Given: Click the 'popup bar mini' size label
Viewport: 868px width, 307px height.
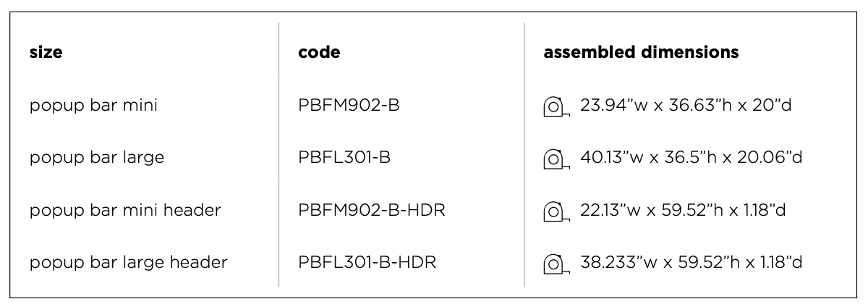Looking at the screenshot, I should (94, 106).
